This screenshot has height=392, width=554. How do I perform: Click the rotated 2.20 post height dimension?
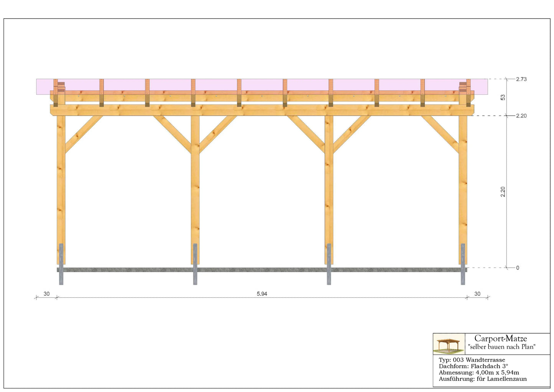(503, 192)
